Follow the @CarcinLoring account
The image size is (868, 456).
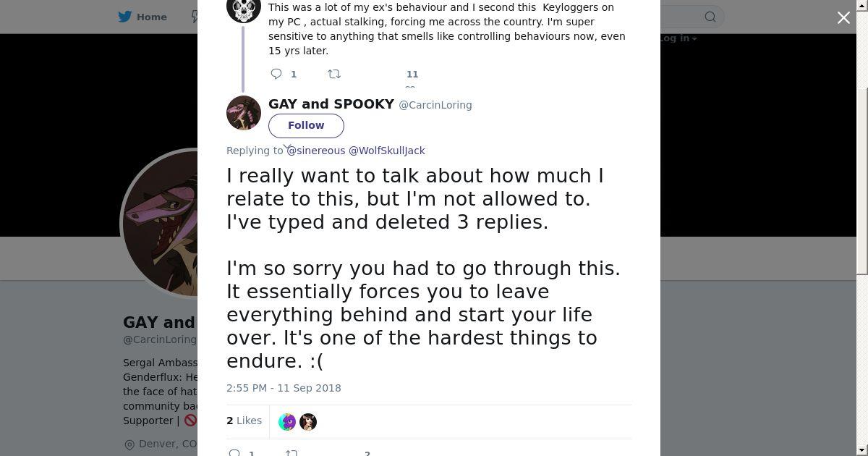pyautogui.click(x=306, y=125)
